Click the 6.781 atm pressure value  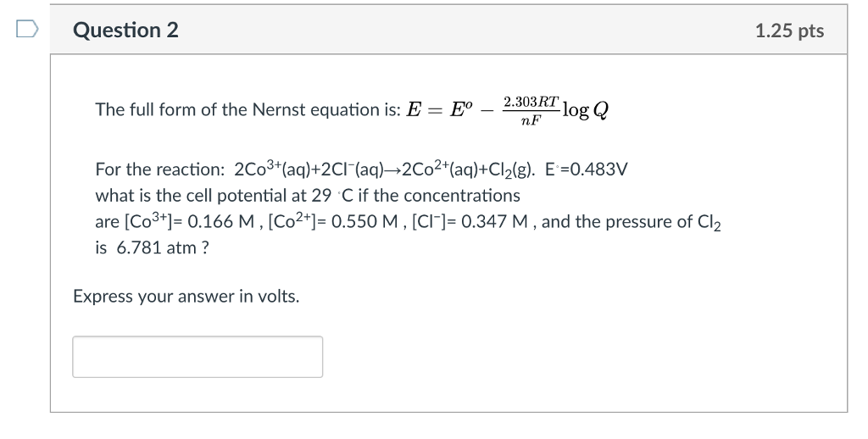tap(156, 247)
